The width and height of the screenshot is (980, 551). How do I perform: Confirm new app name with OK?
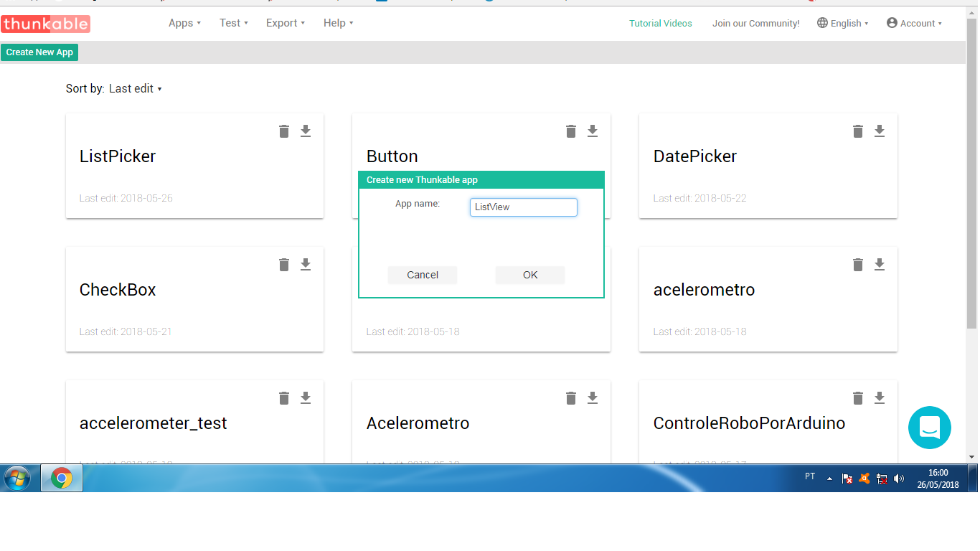tap(529, 275)
